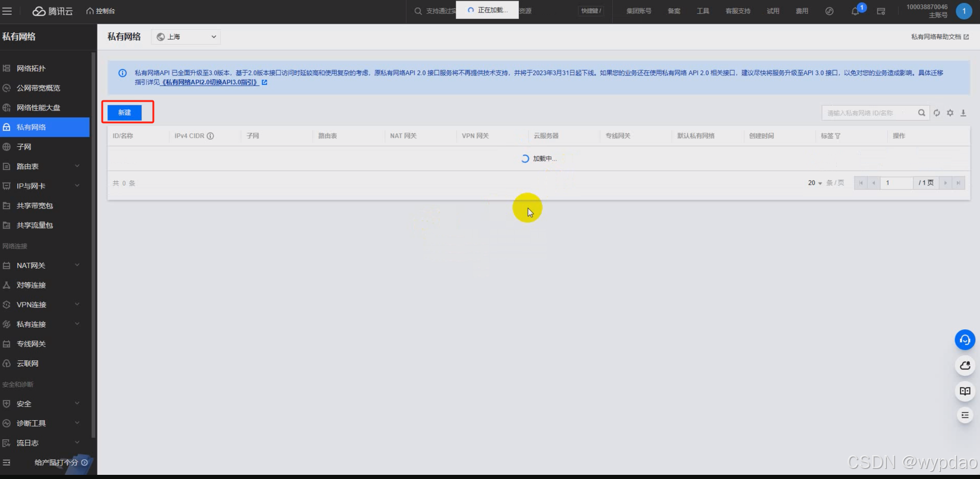This screenshot has height=479, width=980.
Task: Click the 默认私有网络 column header
Action: (x=696, y=136)
